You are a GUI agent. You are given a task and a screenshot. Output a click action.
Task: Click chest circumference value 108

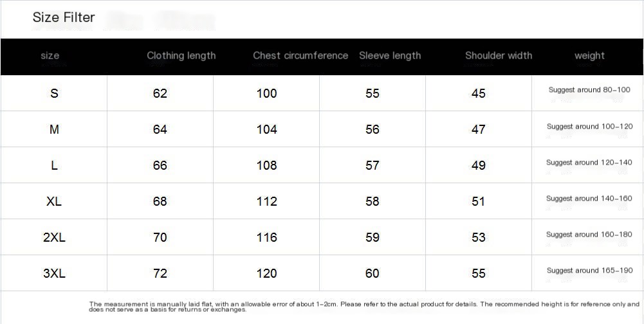tap(266, 166)
